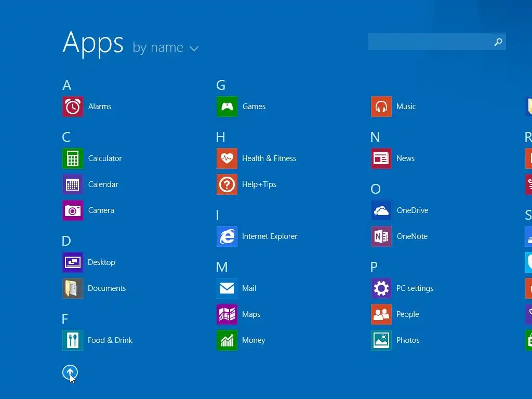Click the 'Money' app label
The width and height of the screenshot is (532, 399).
click(254, 340)
